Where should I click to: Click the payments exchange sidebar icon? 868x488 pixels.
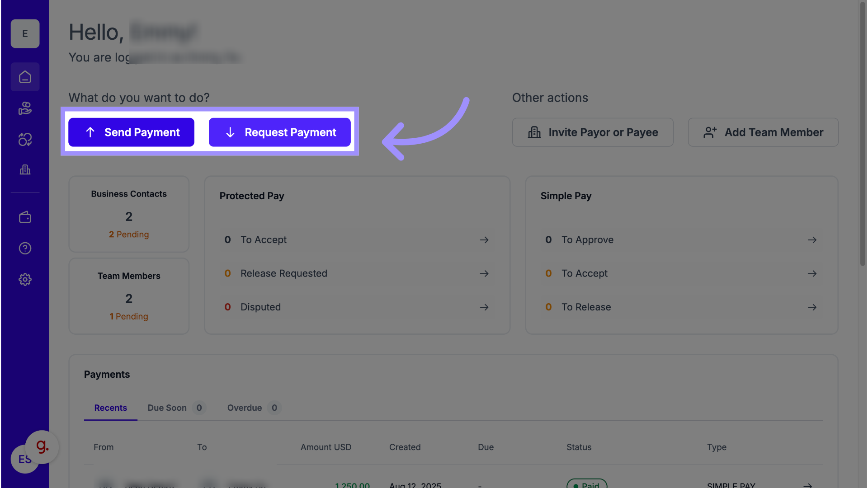coord(25,140)
